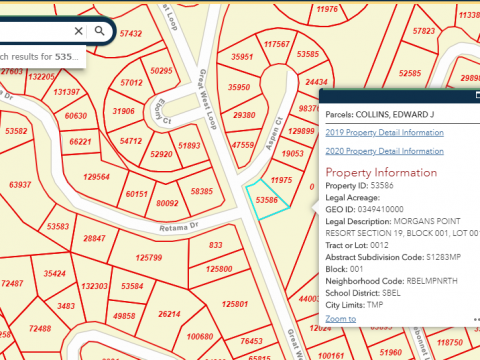Click the magnifying glass search icon
The height and width of the screenshot is (360, 480).
[x=99, y=31]
